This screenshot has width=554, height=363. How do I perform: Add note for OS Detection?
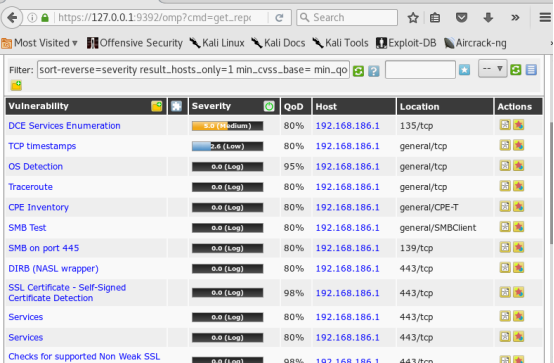pos(505,166)
